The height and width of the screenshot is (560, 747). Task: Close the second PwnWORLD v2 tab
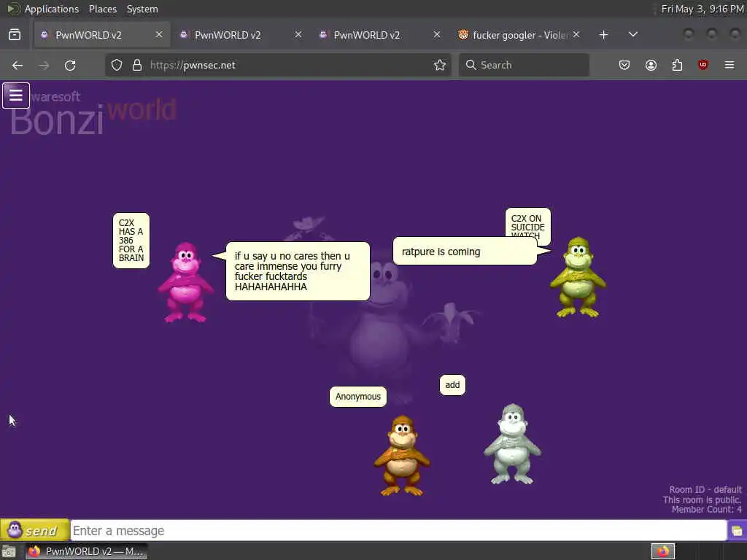click(298, 35)
